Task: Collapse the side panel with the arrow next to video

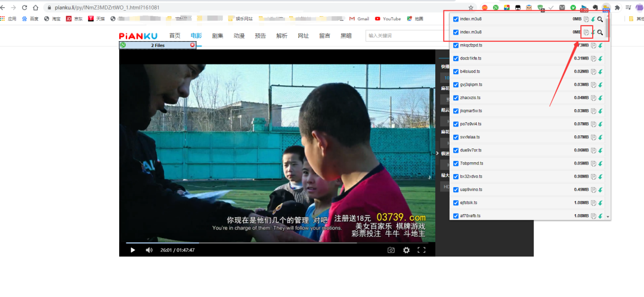Action: 438,153
